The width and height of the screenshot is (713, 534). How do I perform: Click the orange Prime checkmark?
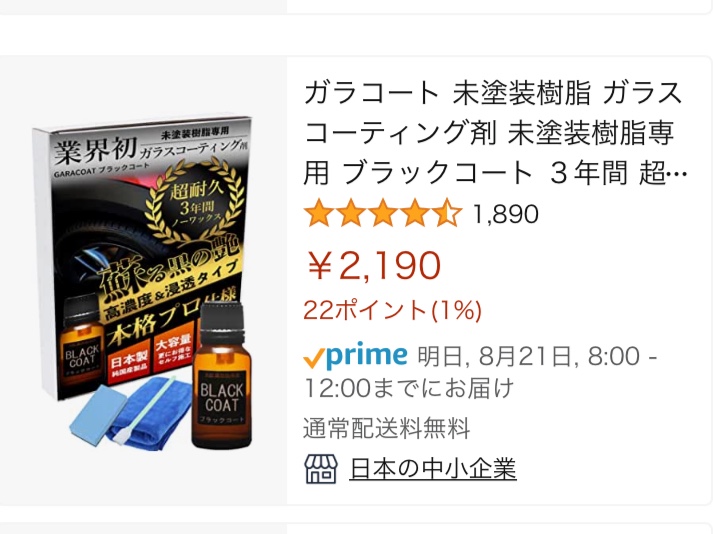click(x=314, y=358)
